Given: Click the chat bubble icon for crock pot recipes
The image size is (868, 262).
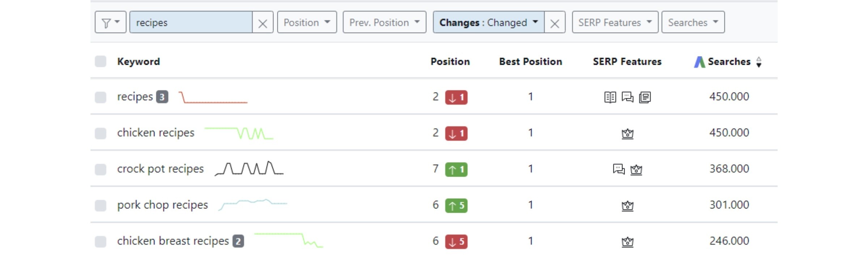Looking at the screenshot, I should point(618,169).
